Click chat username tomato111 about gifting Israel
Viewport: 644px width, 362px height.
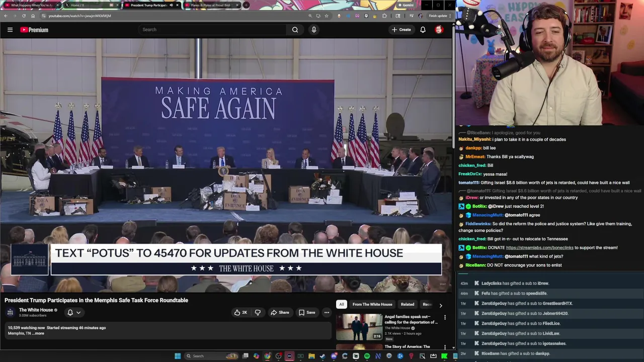click(x=468, y=183)
